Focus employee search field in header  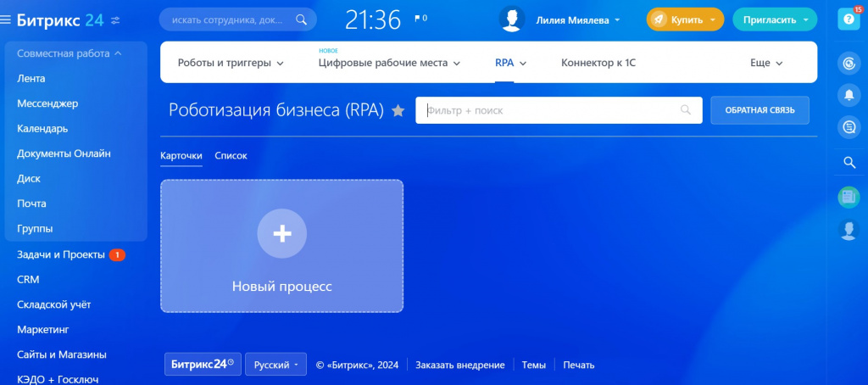237,20
